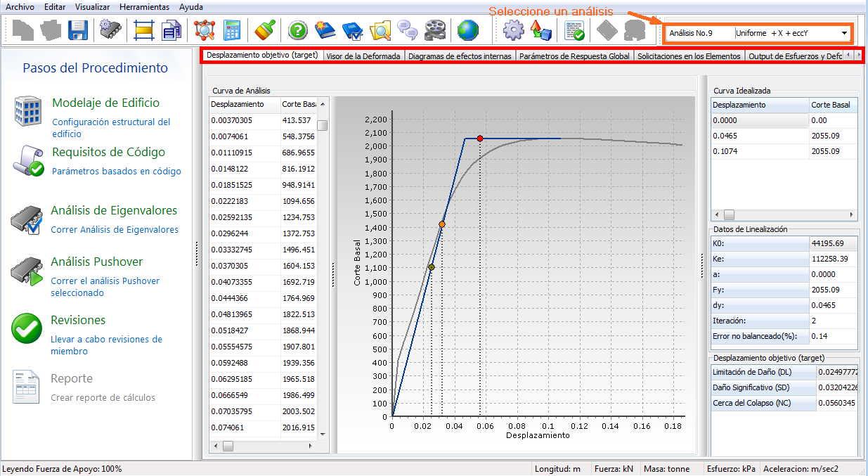Click the film reel video icon
868x476 pixels.
(x=435, y=30)
